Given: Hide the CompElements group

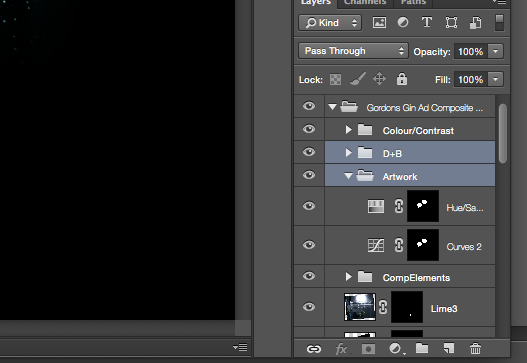Looking at the screenshot, I should (309, 276).
